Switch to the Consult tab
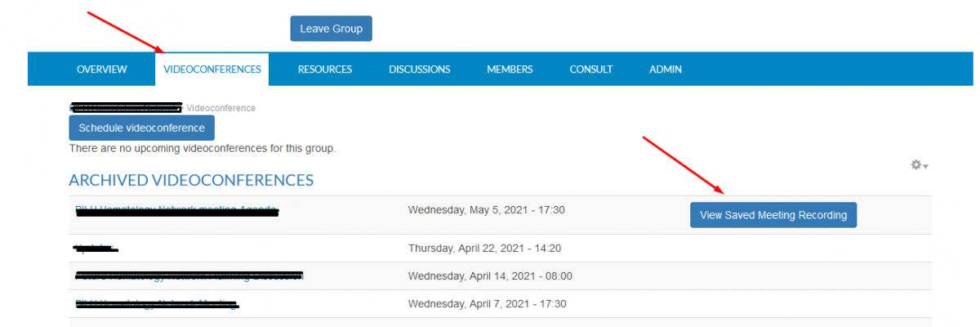Image resolution: width=980 pixels, height=327 pixels. (590, 69)
